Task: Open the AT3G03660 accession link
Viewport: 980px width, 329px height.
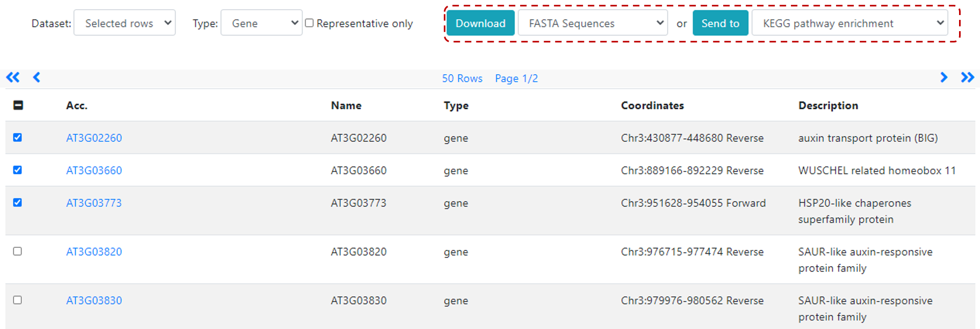Action: pos(94,170)
